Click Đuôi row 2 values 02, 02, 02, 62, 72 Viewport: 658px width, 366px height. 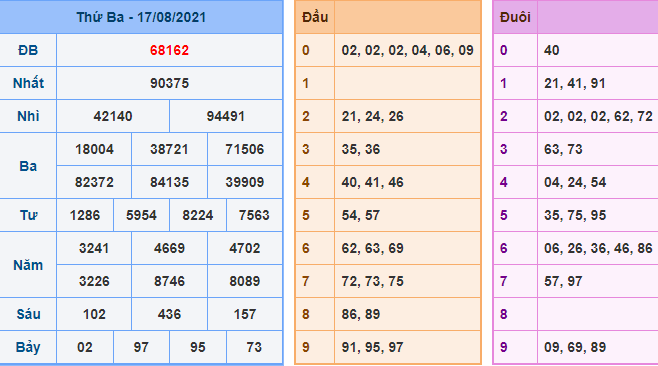[x=598, y=116]
